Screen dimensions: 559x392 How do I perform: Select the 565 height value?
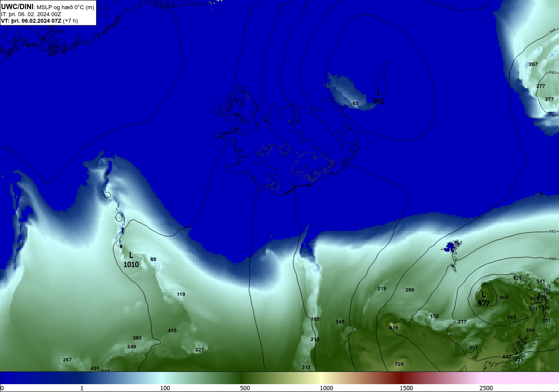511,317
